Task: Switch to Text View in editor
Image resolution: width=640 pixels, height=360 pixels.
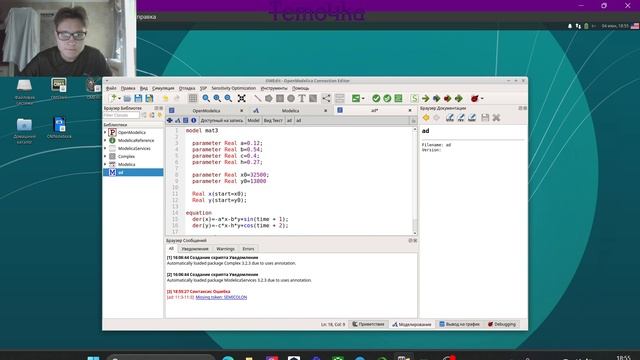Action: pyautogui.click(x=185, y=120)
